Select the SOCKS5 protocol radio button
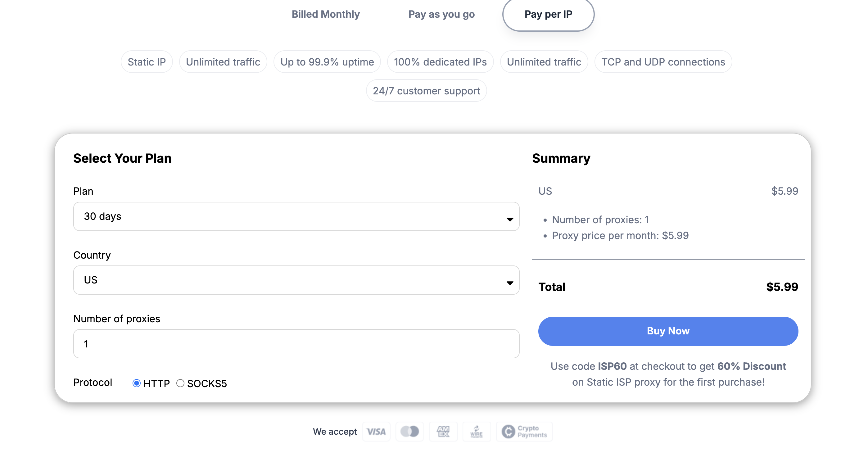868x462 pixels. point(180,383)
